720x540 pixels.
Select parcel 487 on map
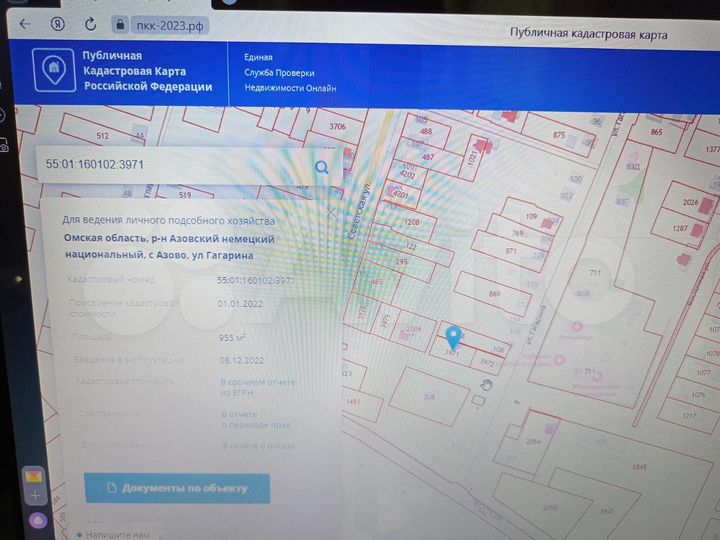coord(428,157)
